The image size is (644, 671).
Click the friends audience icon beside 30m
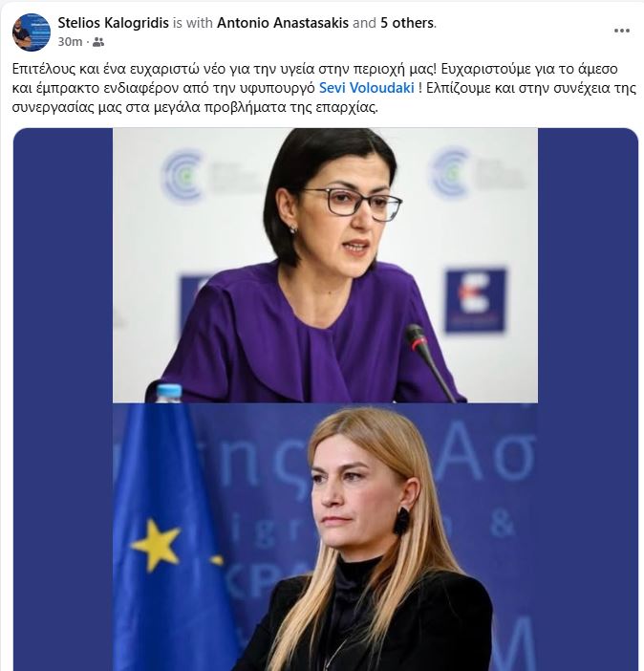click(x=98, y=42)
